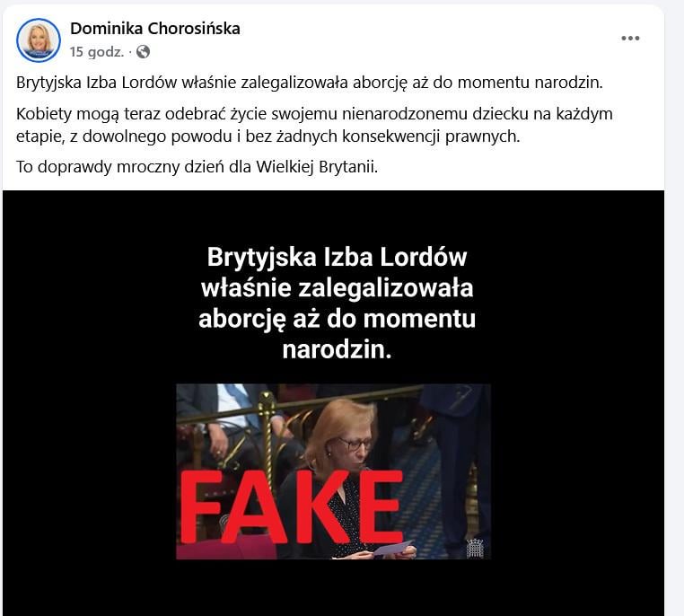The width and height of the screenshot is (684, 616).
Task: Click the red FAKE stamp overlay
Action: pos(292,507)
